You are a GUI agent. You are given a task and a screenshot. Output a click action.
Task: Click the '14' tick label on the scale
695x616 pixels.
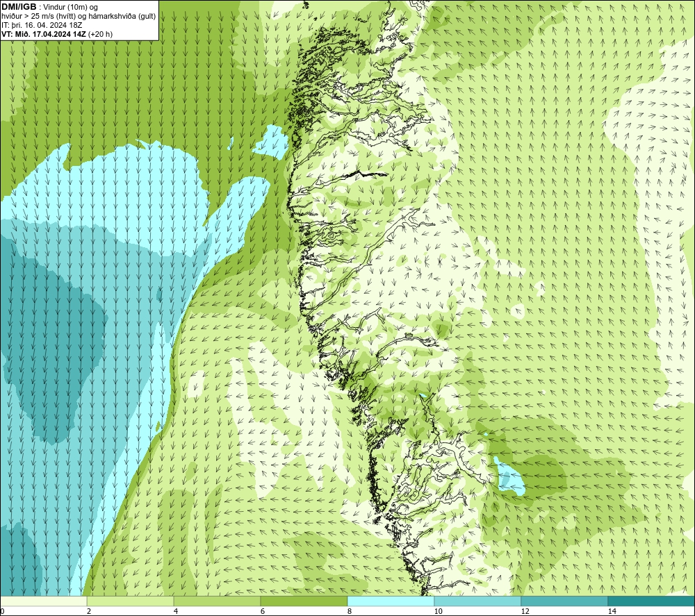612,611
